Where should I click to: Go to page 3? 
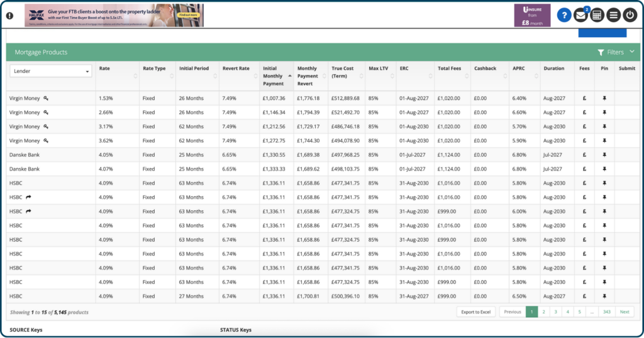pos(555,312)
